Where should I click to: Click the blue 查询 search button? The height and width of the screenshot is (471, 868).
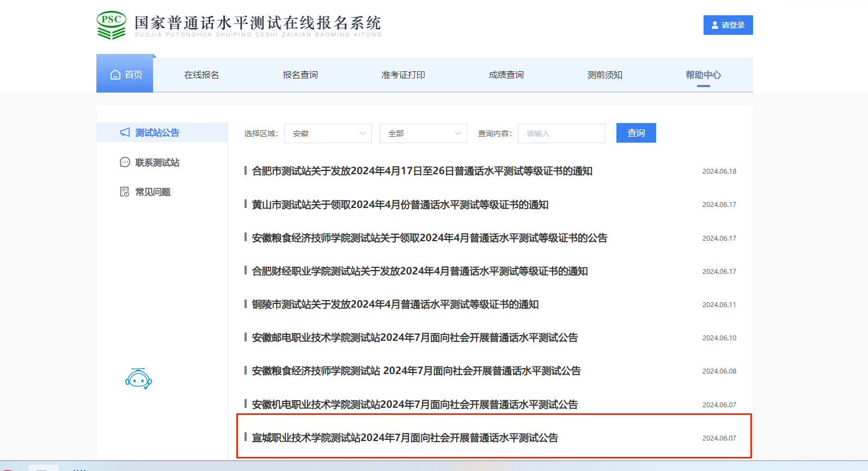pos(636,133)
